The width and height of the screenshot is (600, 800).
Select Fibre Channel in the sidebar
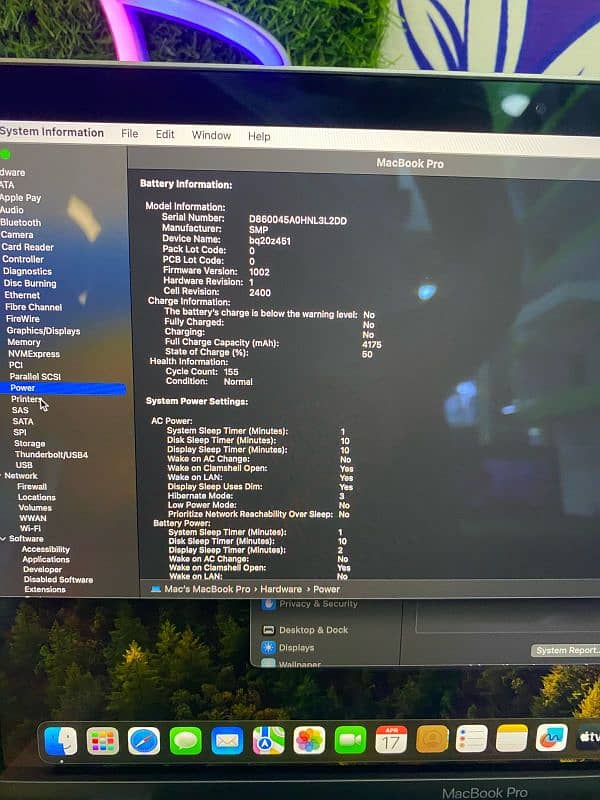[34, 307]
